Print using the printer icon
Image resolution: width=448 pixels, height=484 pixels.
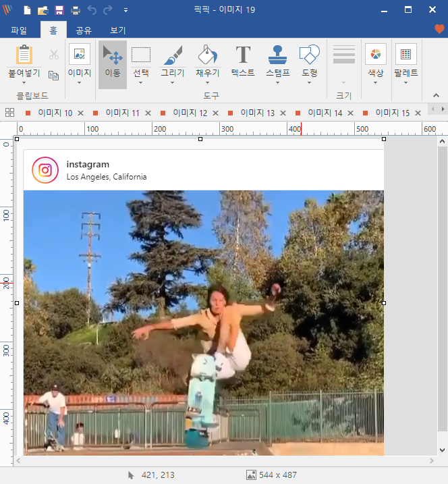point(76,11)
